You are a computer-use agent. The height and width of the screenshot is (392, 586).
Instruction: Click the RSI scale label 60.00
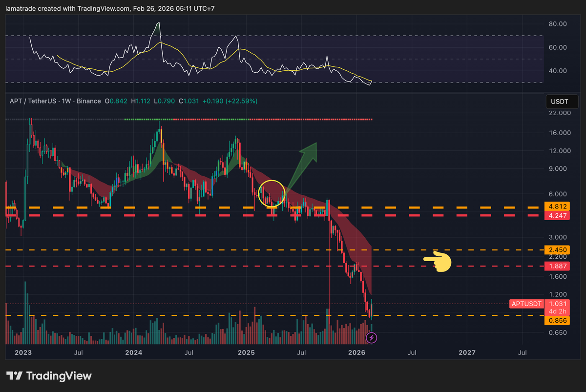[x=558, y=47]
